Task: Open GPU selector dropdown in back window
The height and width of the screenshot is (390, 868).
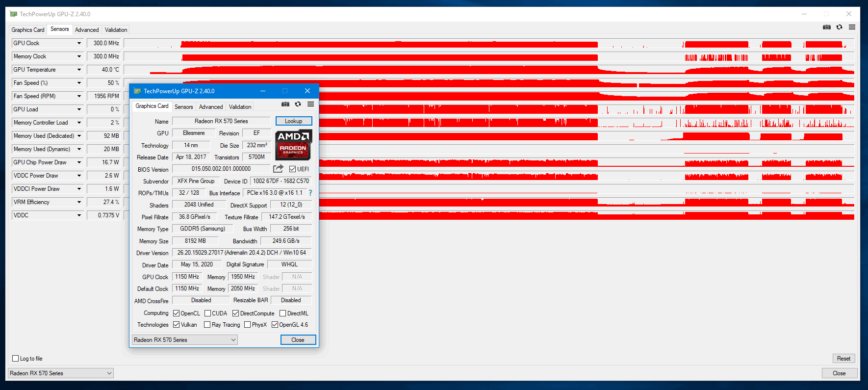Action: [61, 373]
